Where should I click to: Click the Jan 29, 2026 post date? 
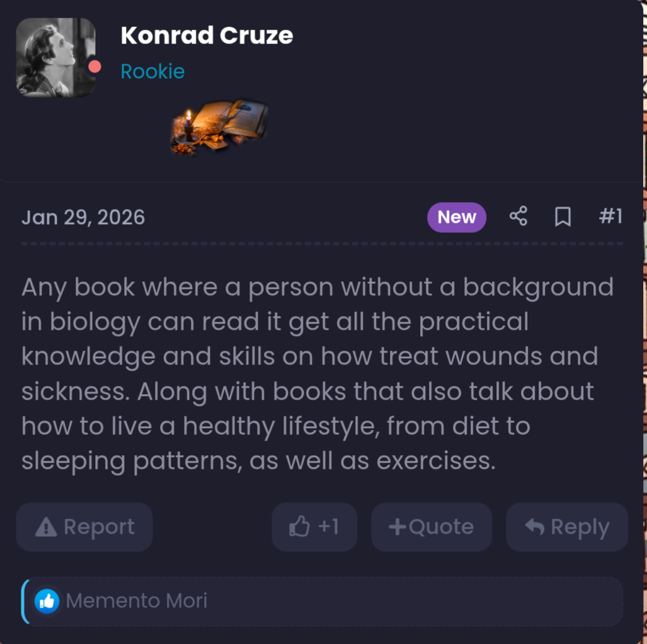[83, 217]
